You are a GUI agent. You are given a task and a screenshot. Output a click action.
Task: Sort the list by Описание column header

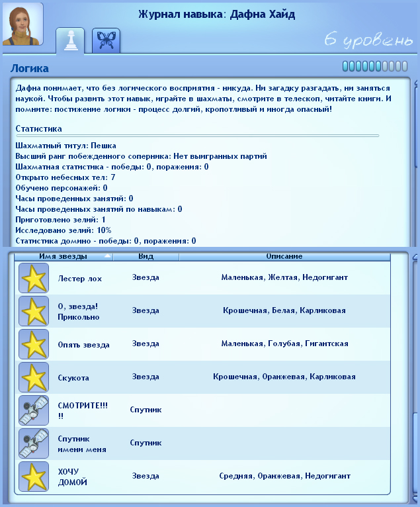pyautogui.click(x=284, y=256)
